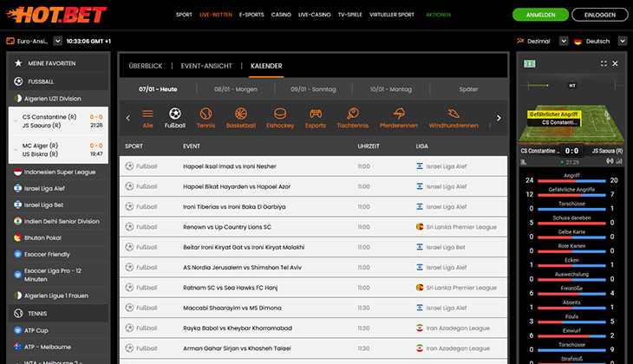Select the Basketball sport filter icon

240,114
